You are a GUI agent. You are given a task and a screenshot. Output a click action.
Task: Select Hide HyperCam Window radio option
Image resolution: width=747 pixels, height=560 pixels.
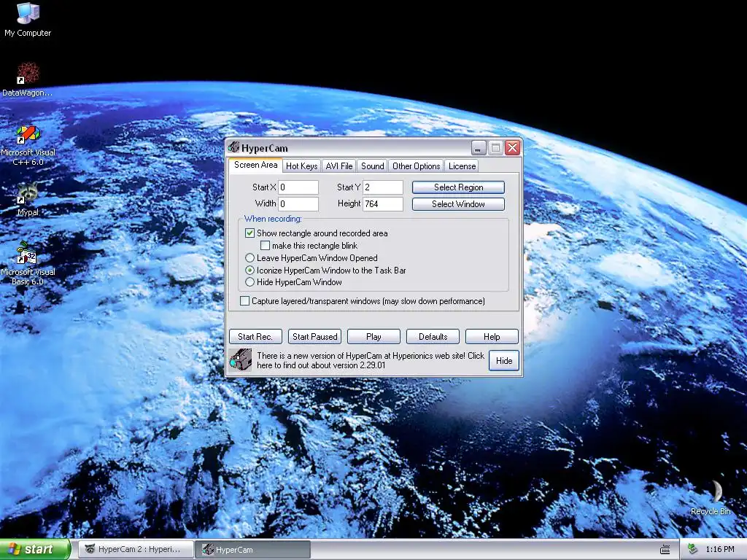(x=249, y=282)
